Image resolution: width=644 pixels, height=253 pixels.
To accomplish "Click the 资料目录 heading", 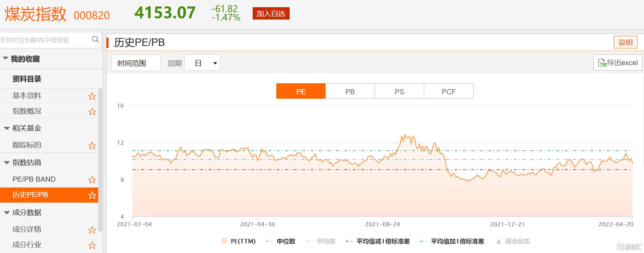I will point(27,79).
